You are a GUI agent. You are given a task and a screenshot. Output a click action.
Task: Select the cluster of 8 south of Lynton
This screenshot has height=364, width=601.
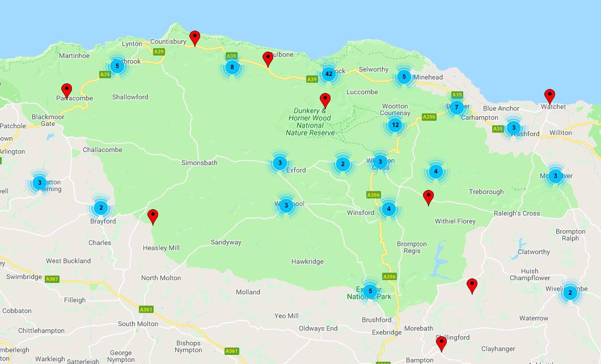231,66
